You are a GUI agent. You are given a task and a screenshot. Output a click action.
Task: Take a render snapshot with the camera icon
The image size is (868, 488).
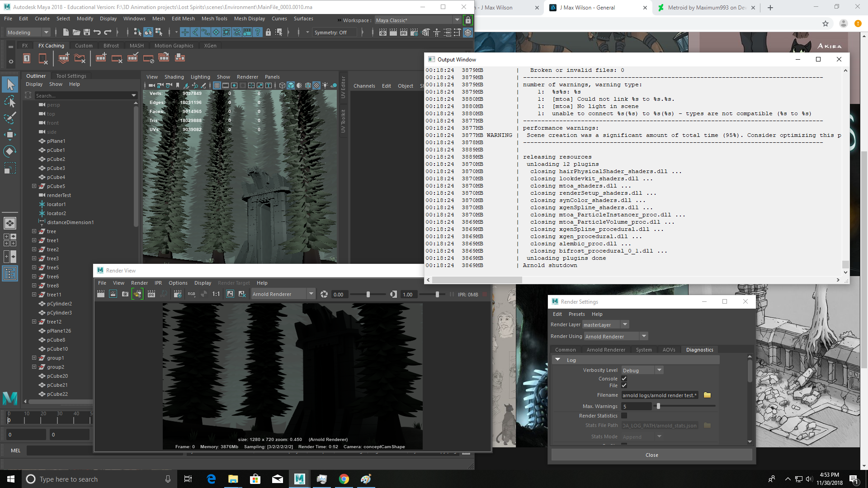125,294
